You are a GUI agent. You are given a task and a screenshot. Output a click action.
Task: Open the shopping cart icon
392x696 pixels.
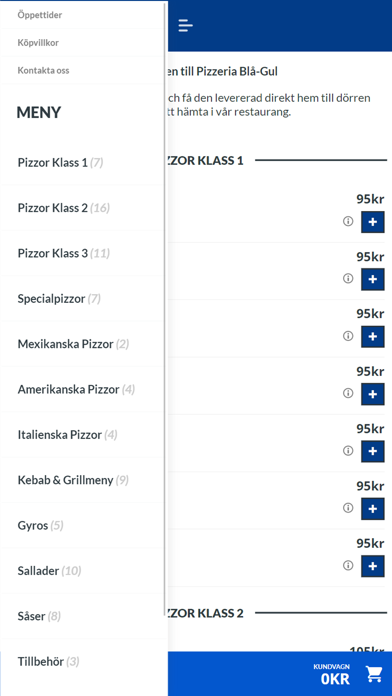pos(374,674)
